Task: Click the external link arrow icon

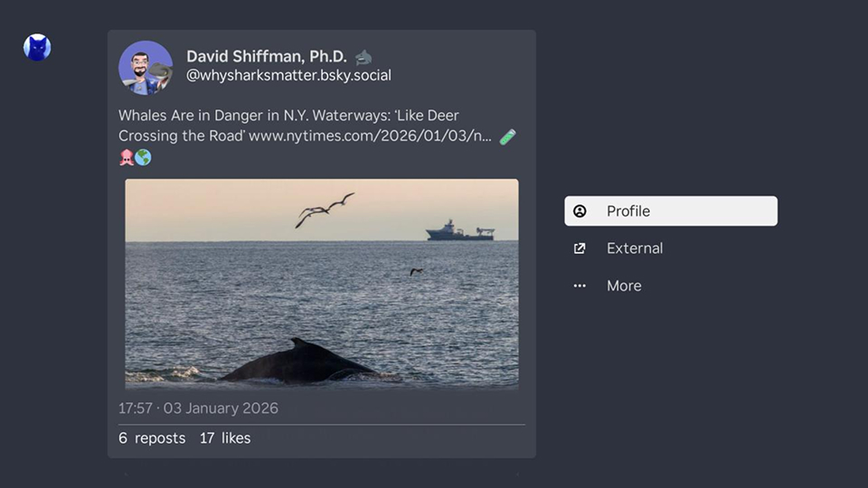Action: (x=580, y=249)
